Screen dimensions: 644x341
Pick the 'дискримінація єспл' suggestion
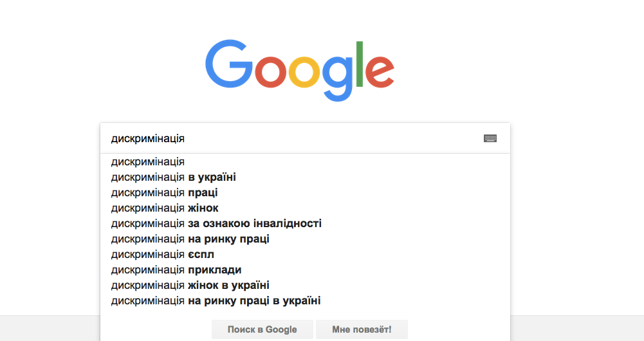[x=162, y=254]
